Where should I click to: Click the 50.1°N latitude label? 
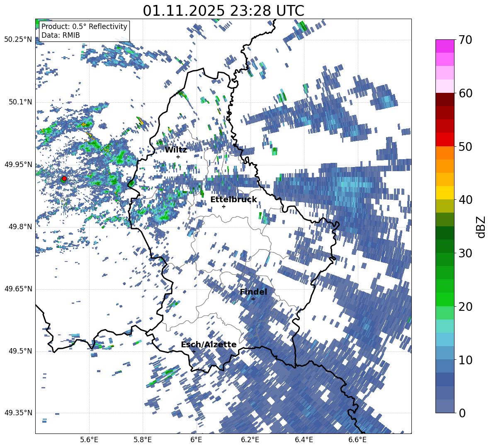[x=21, y=102]
